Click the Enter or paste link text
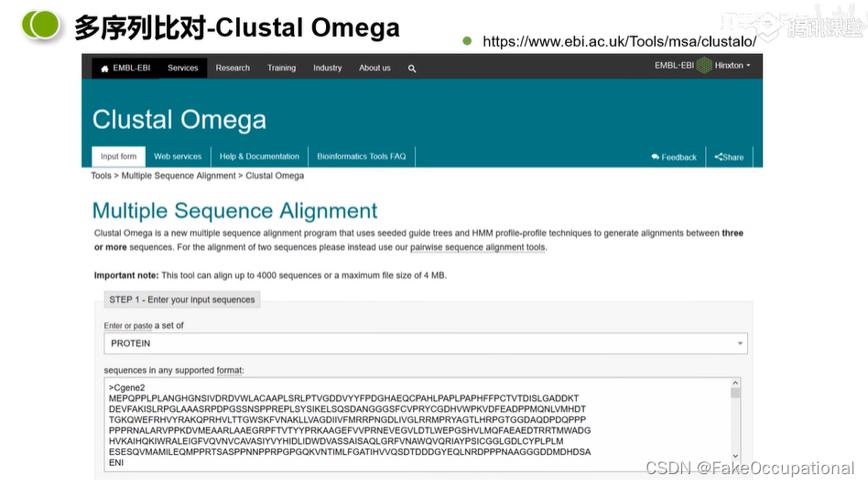This screenshot has width=868, height=486. (x=128, y=326)
